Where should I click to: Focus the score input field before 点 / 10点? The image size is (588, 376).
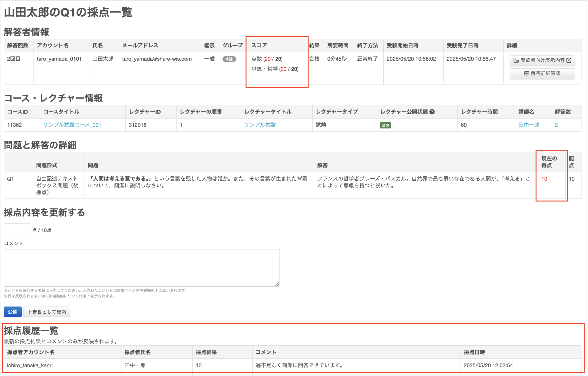17,228
